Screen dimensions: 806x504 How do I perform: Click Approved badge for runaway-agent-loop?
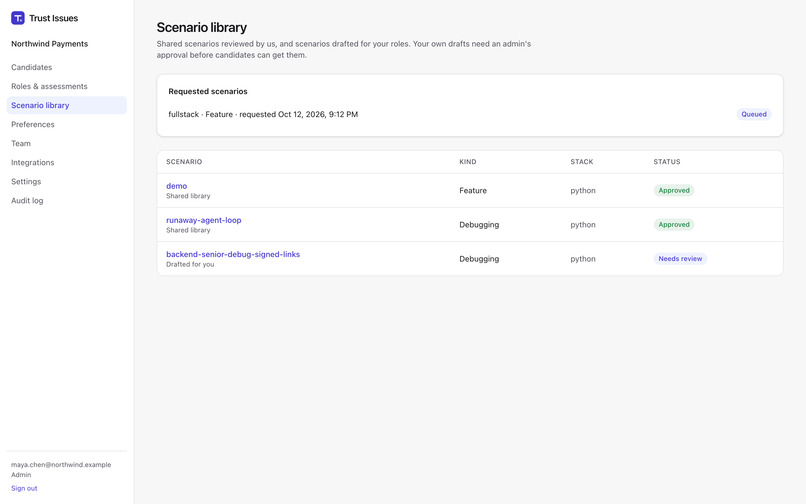[x=674, y=224]
